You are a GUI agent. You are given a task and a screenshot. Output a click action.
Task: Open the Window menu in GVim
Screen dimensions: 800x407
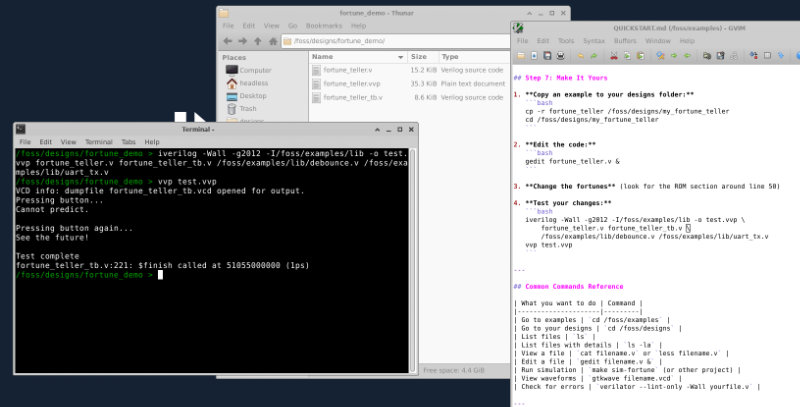point(658,41)
